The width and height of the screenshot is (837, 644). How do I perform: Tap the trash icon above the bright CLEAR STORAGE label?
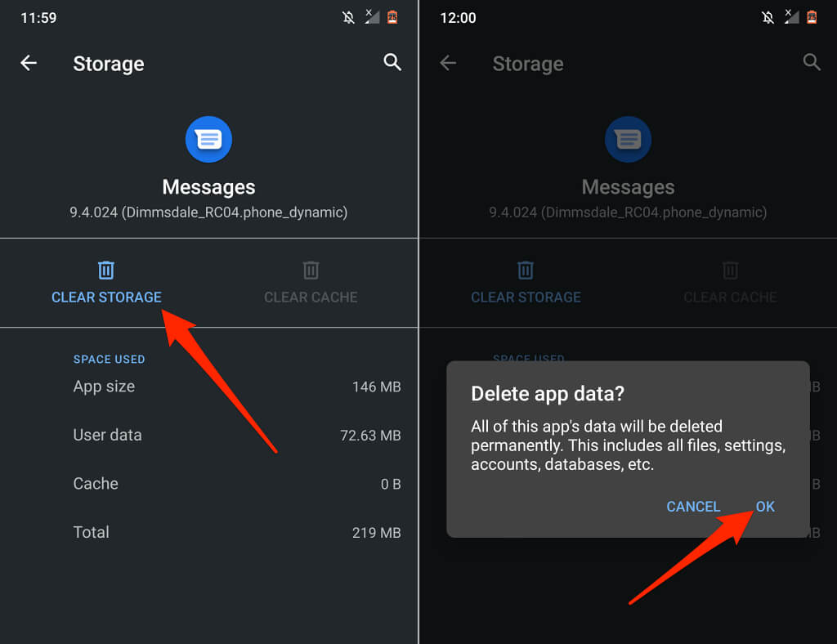coord(106,270)
